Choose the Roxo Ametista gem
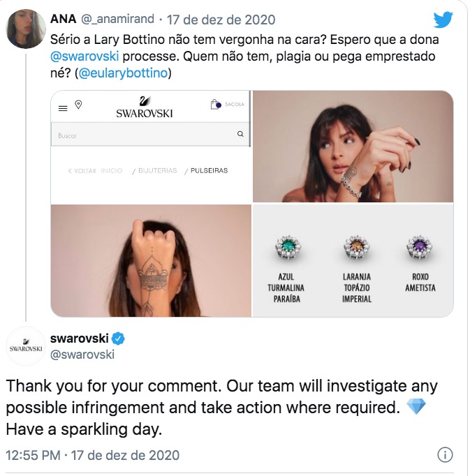This screenshot has height=476, width=470. tap(420, 248)
